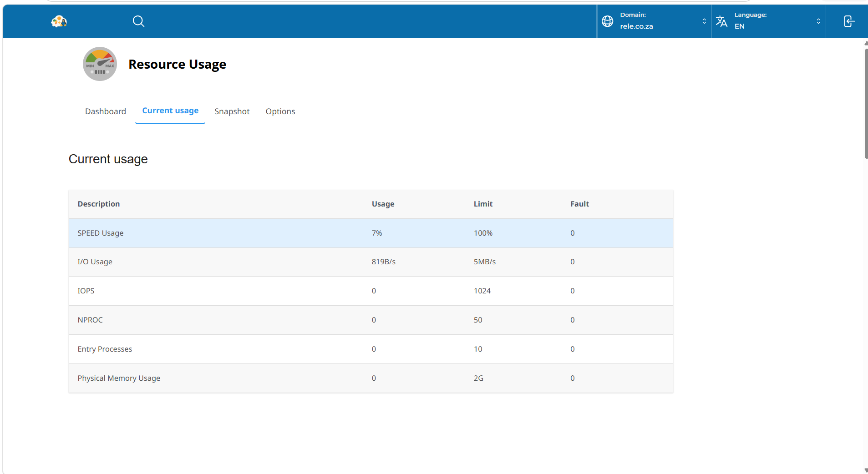This screenshot has height=474, width=868.
Task: Select the I/O Usage row
Action: pyautogui.click(x=371, y=262)
